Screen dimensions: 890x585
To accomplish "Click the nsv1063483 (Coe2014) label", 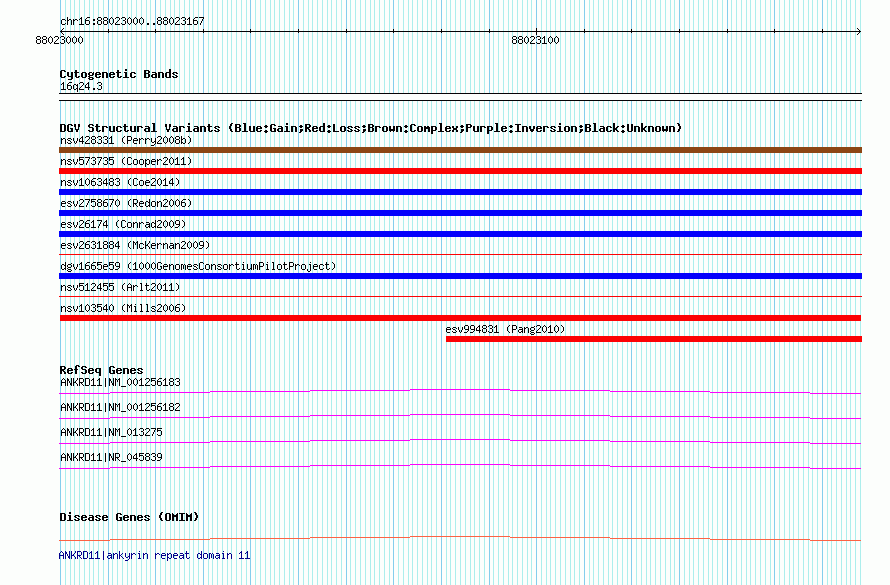I will pyautogui.click(x=120, y=182).
